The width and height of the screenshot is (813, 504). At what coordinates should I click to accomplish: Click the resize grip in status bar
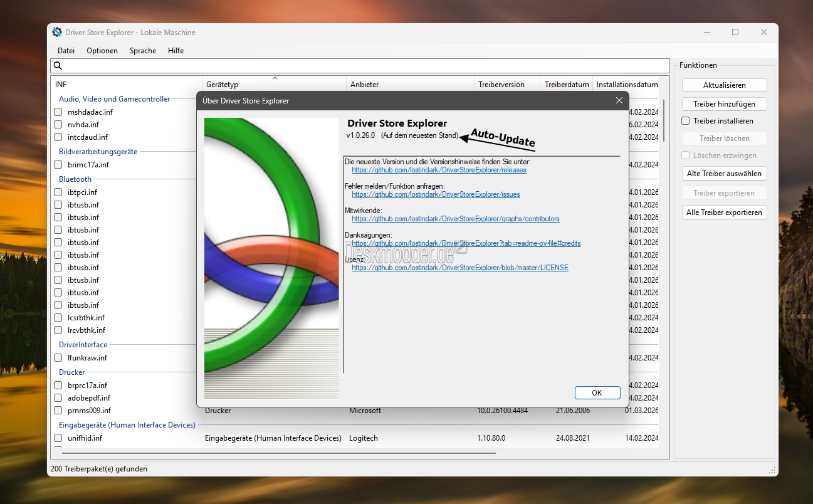click(772, 470)
